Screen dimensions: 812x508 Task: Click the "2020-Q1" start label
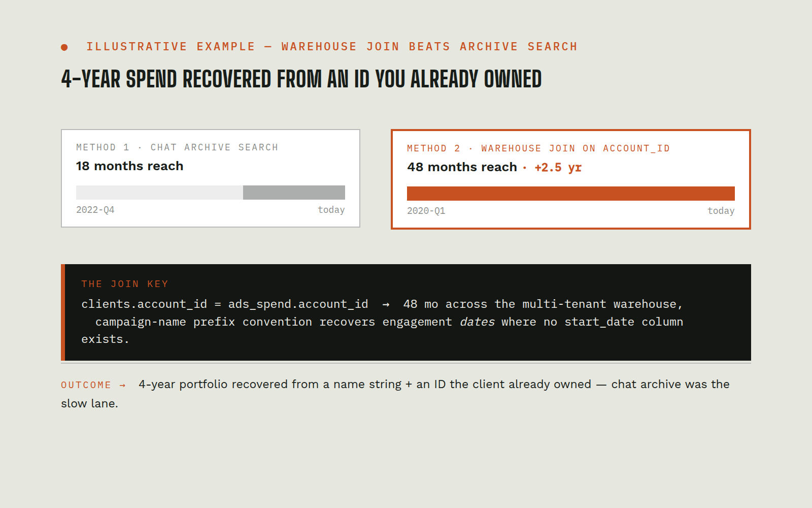pos(426,211)
